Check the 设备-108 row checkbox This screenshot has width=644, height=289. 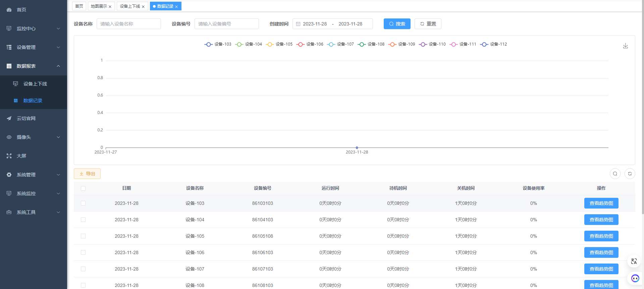(x=83, y=285)
